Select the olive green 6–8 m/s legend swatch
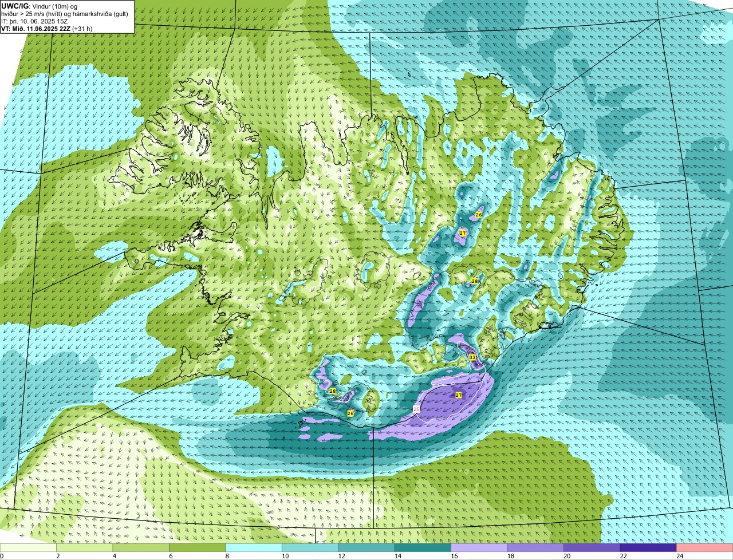The width and height of the screenshot is (733, 560). (x=198, y=547)
